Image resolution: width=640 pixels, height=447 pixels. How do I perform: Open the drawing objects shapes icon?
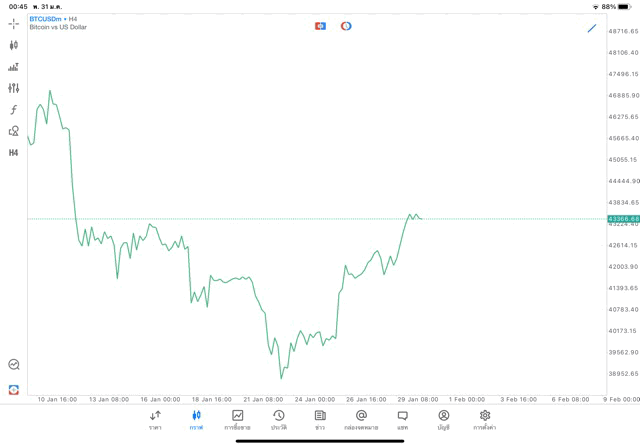coord(13,131)
